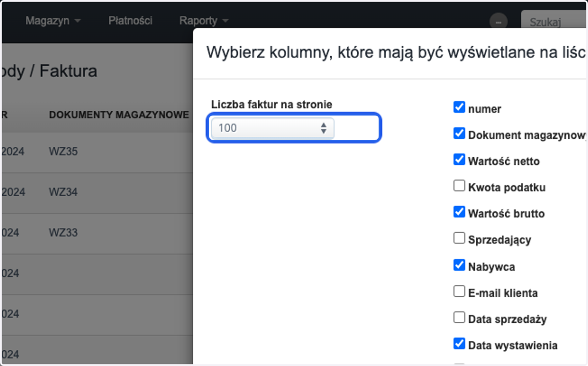Click the DOKUMENTY MAGAZYNOWE column header
The image size is (588, 366).
point(119,115)
